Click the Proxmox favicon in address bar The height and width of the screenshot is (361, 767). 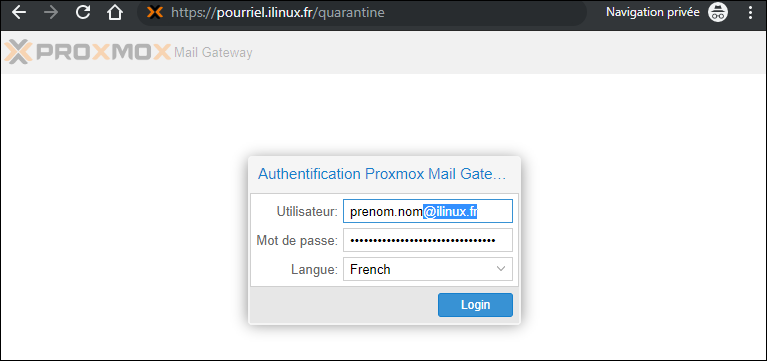tap(155, 13)
